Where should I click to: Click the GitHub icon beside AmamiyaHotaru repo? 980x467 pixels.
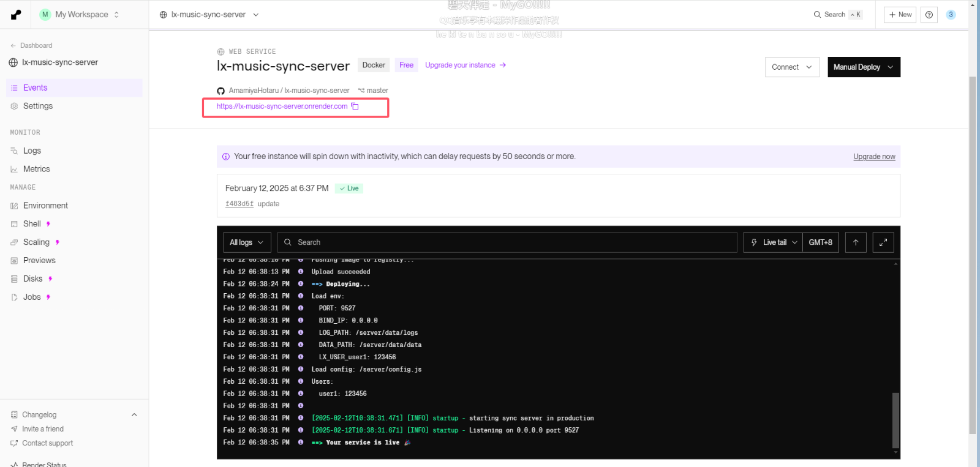coord(221,91)
